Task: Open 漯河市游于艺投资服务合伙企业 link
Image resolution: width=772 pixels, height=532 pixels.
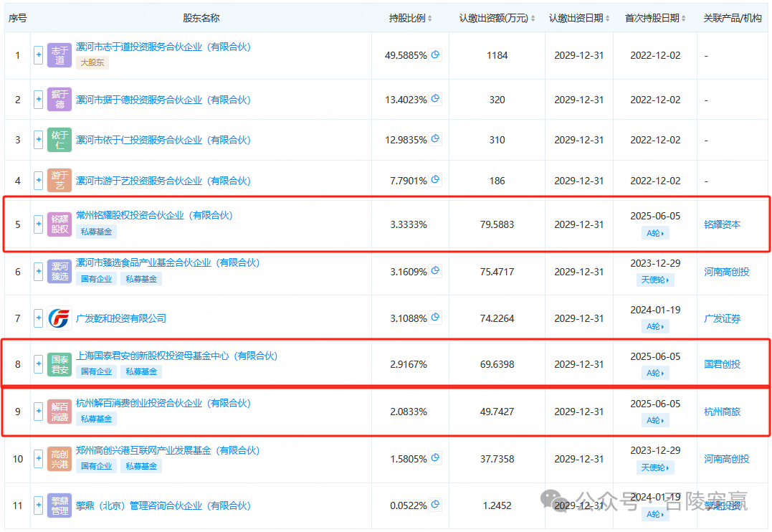Action: click(x=163, y=181)
